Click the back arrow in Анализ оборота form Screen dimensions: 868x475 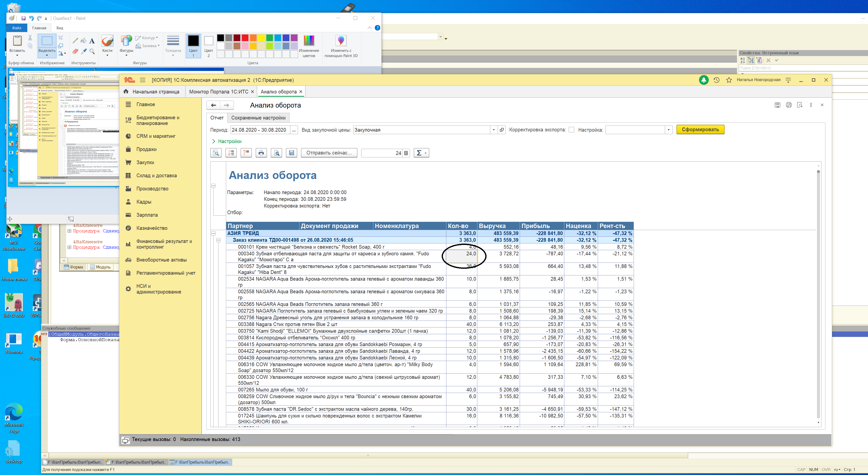tap(213, 105)
